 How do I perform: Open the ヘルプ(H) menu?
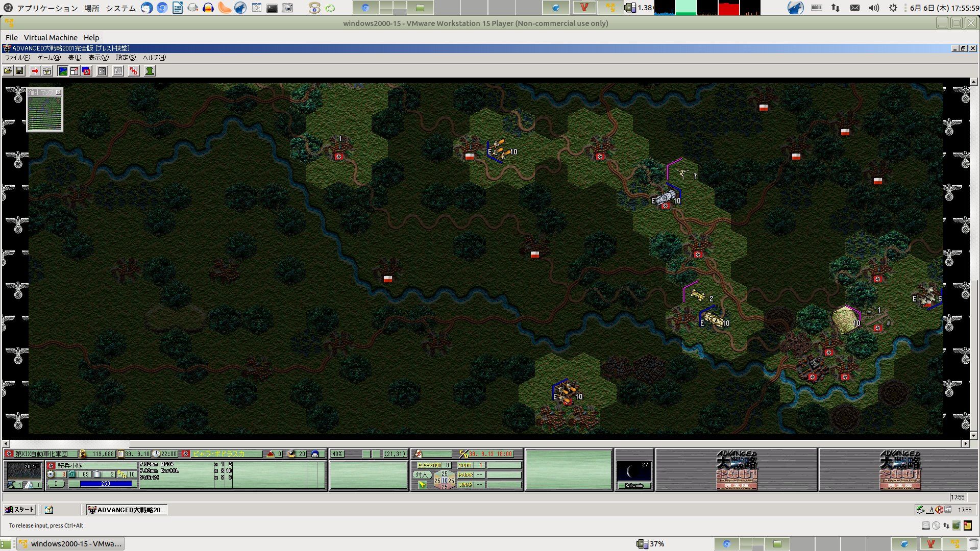coord(154,58)
